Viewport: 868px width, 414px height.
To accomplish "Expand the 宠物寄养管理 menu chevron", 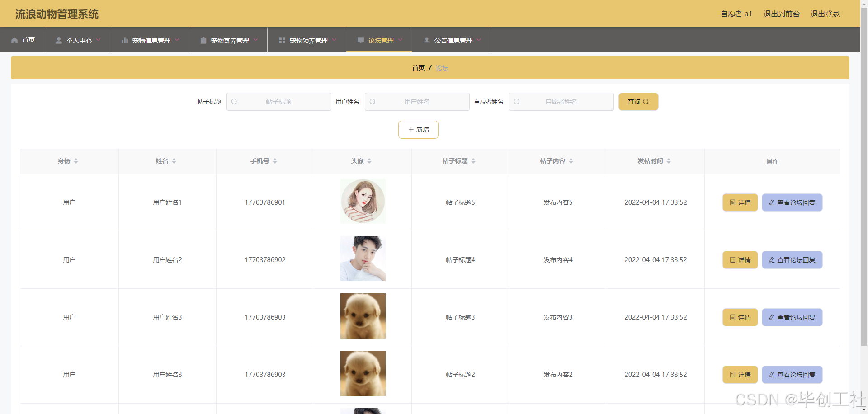I will [x=255, y=40].
